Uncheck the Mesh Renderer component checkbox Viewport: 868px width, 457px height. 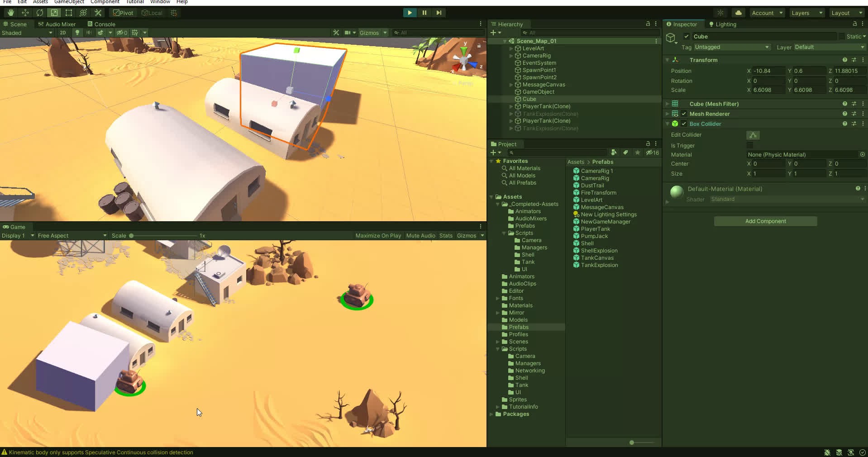[684, 114]
